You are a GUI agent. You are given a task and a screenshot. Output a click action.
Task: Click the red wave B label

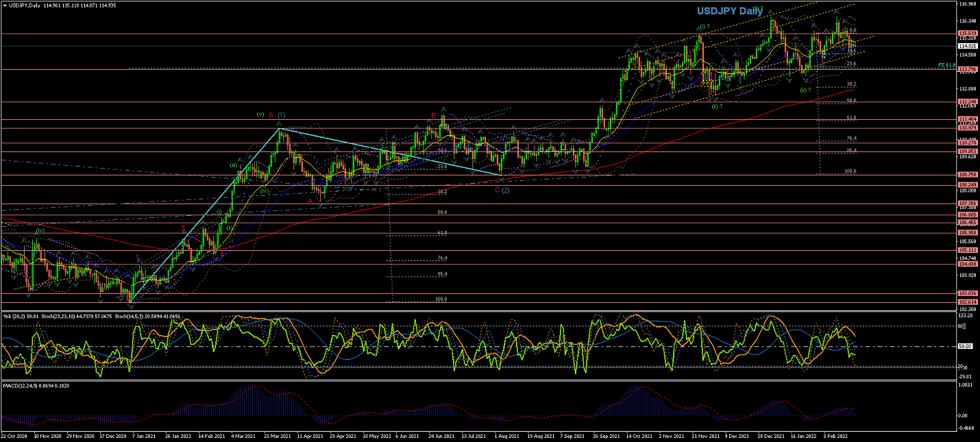pyautogui.click(x=433, y=116)
